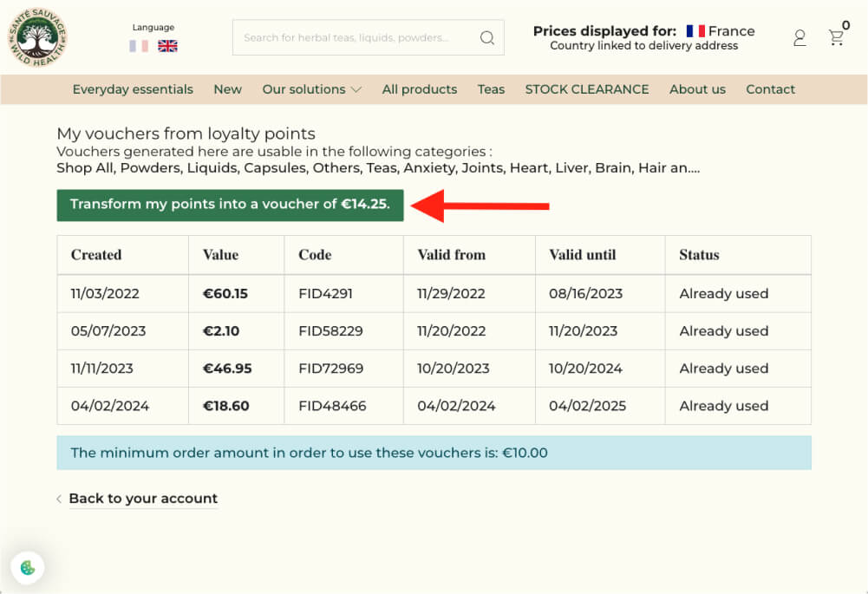The width and height of the screenshot is (868, 594).
Task: Open the user account icon
Action: (x=799, y=38)
